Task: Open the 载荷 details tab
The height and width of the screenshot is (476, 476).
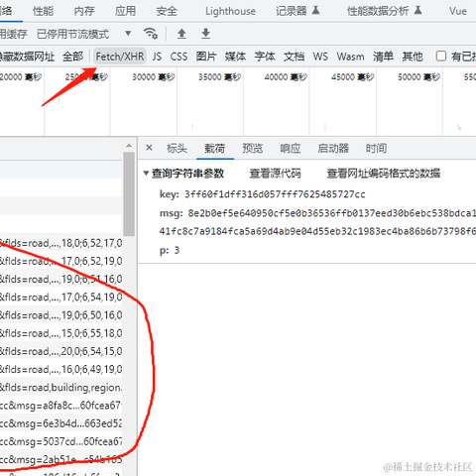Action: pos(215,148)
